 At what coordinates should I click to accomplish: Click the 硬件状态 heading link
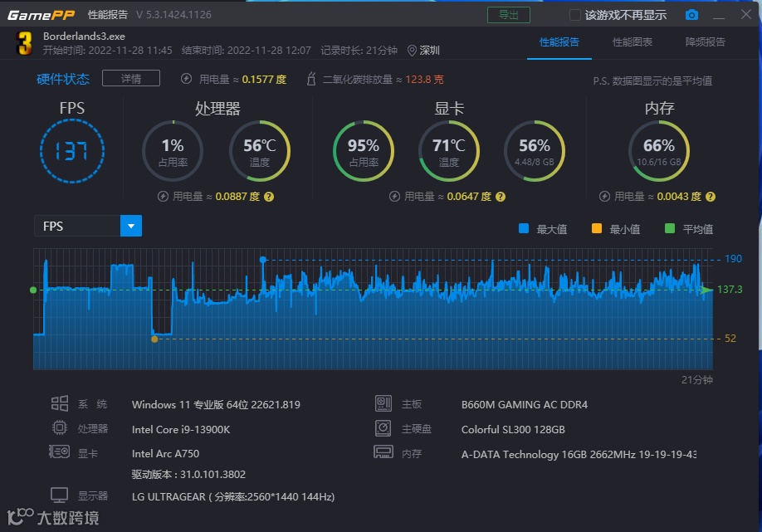coord(63,79)
